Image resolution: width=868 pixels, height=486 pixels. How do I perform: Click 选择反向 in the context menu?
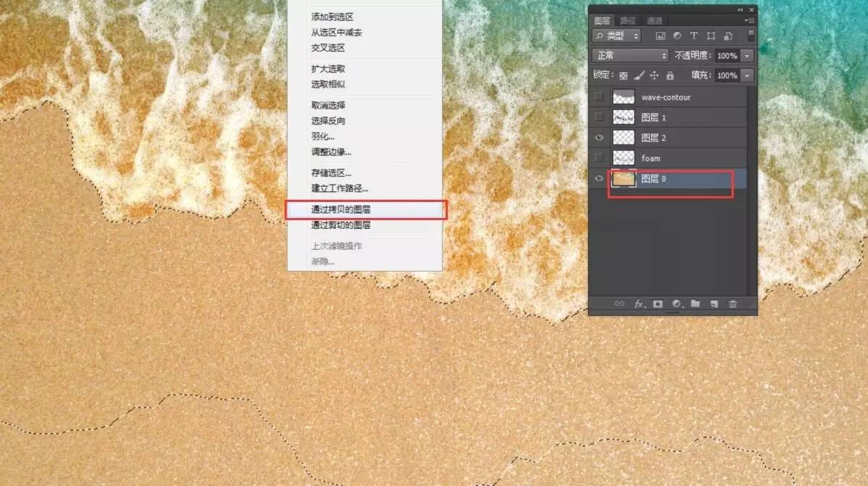click(328, 121)
